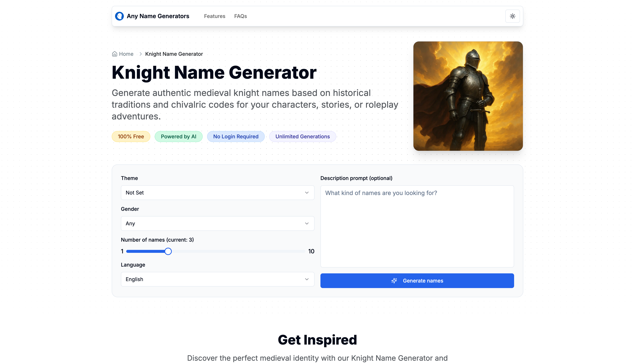Click the 100% Free badge
Screen dimensions: 635x364
pyautogui.click(x=131, y=136)
